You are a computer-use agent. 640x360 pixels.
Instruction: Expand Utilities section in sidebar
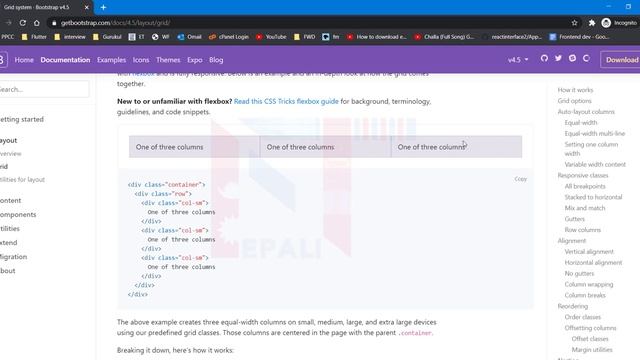pyautogui.click(x=10, y=229)
